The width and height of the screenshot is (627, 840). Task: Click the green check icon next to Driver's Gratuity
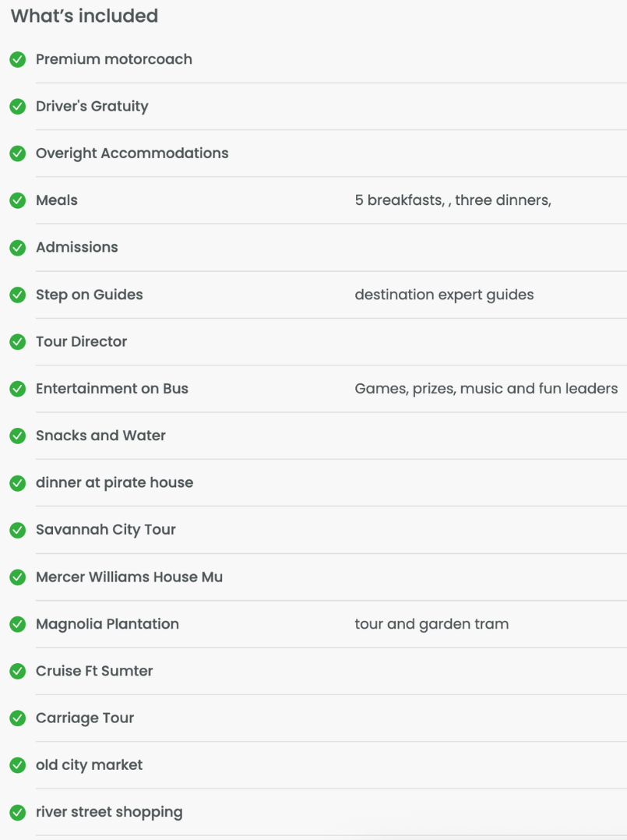[18, 107]
